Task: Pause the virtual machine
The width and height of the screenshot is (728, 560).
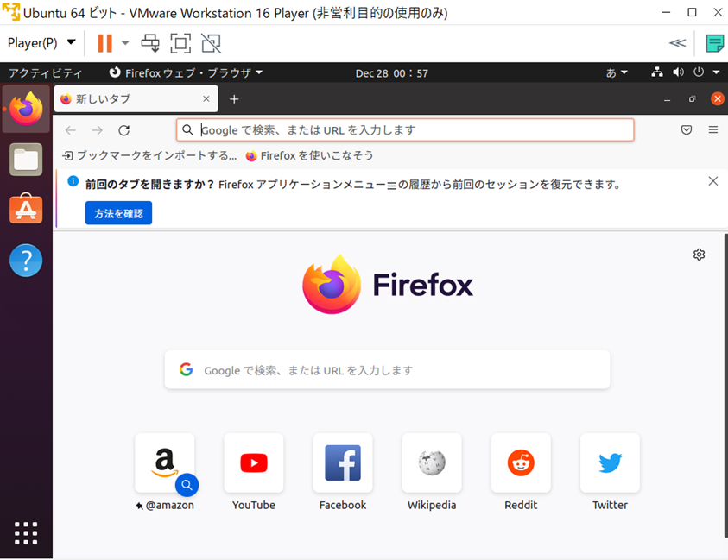Action: (105, 43)
